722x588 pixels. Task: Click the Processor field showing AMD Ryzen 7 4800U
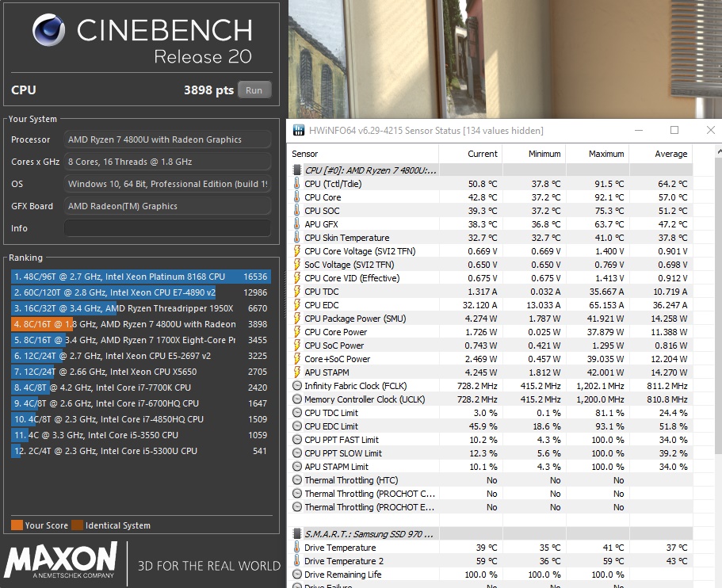(167, 139)
